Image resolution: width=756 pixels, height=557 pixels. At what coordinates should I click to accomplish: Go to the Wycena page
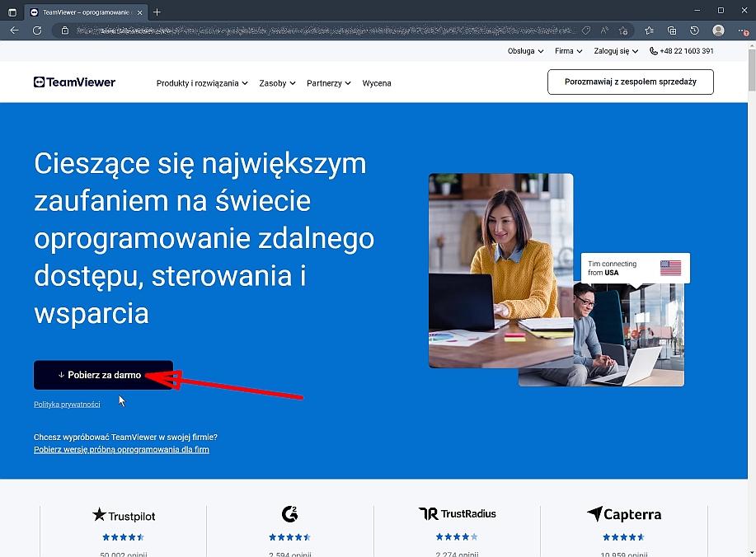point(377,83)
